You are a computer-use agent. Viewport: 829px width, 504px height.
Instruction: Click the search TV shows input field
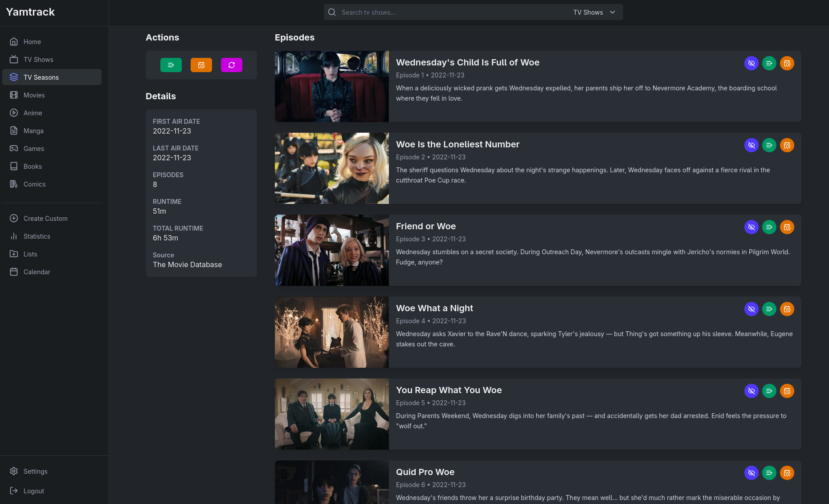[450, 12]
